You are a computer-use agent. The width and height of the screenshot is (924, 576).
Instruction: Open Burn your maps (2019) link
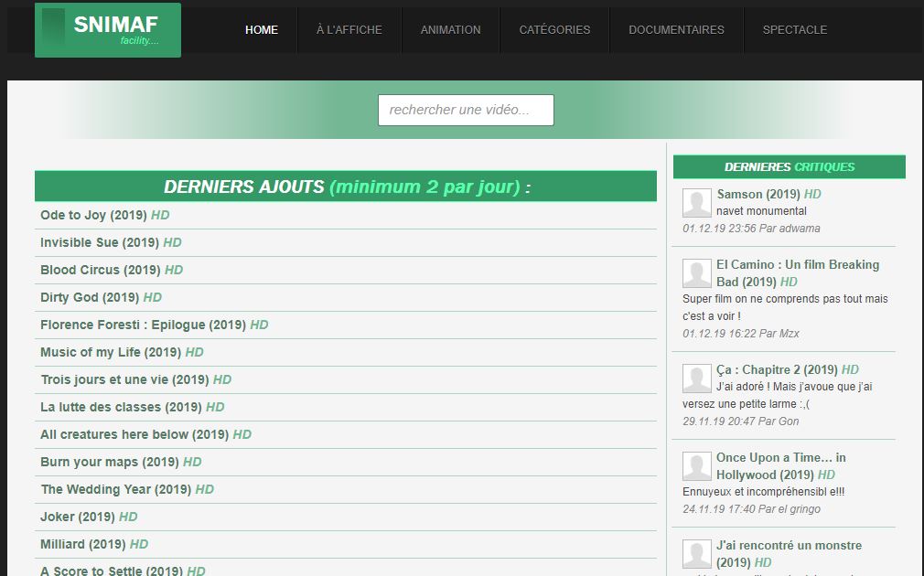point(121,462)
